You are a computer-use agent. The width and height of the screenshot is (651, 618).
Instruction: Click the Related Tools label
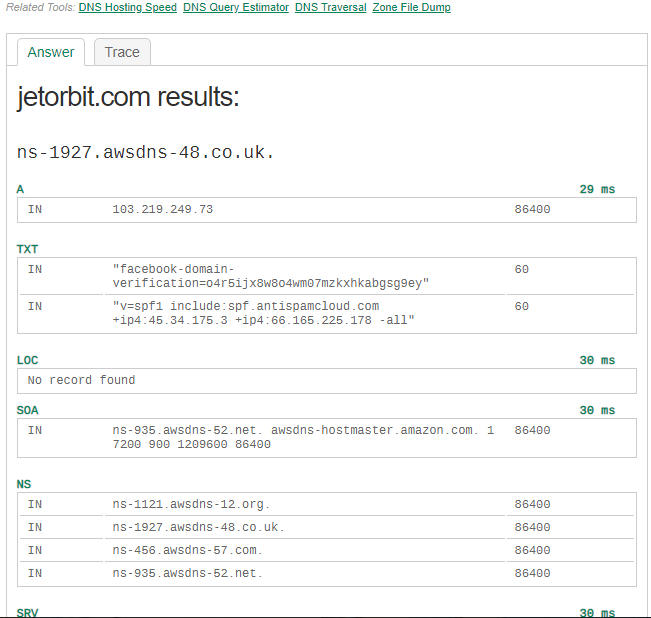coord(41,7)
